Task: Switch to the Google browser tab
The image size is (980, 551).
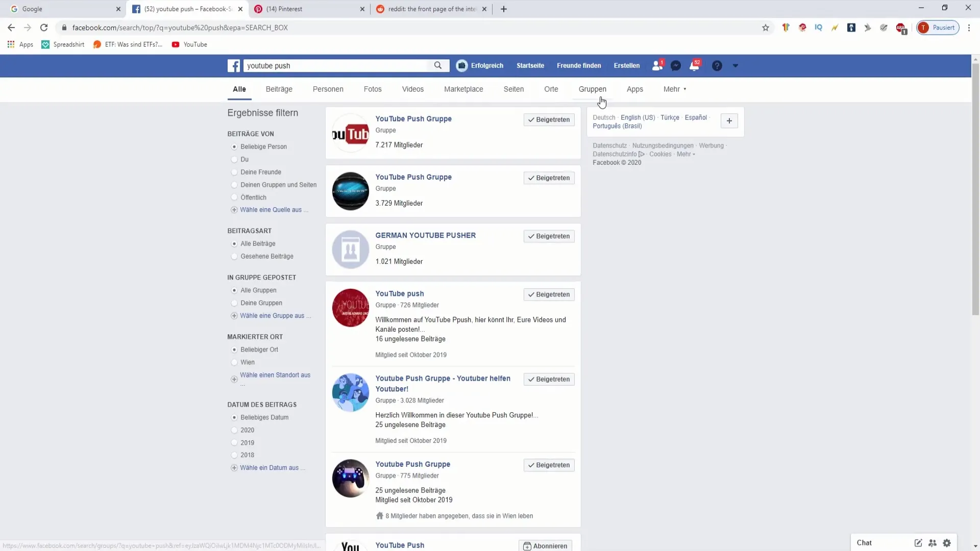Action: pyautogui.click(x=63, y=9)
